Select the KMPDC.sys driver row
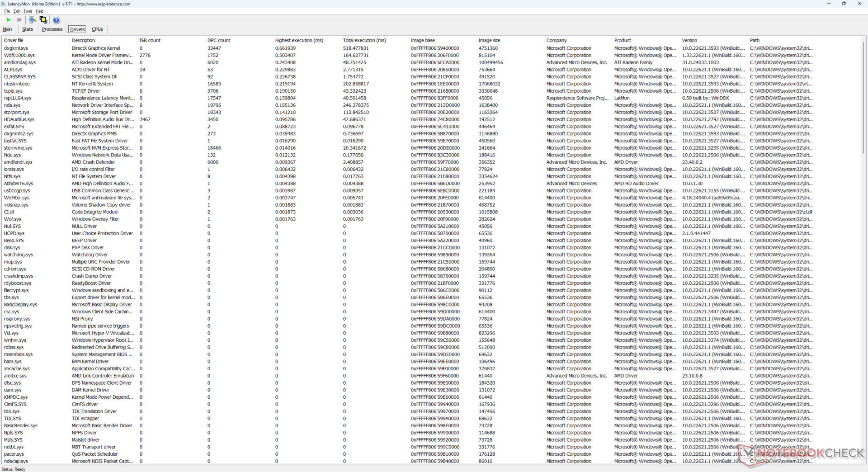868x472 pixels. coord(408,397)
